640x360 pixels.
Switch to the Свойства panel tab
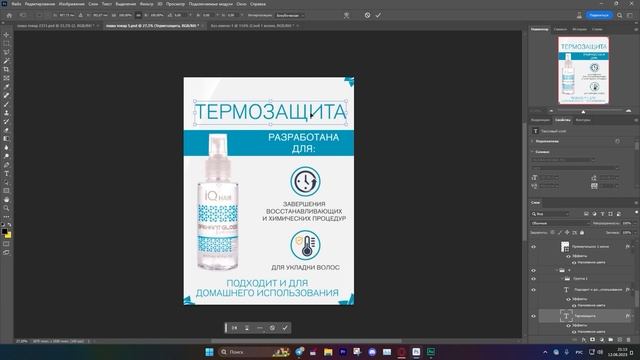coord(562,120)
